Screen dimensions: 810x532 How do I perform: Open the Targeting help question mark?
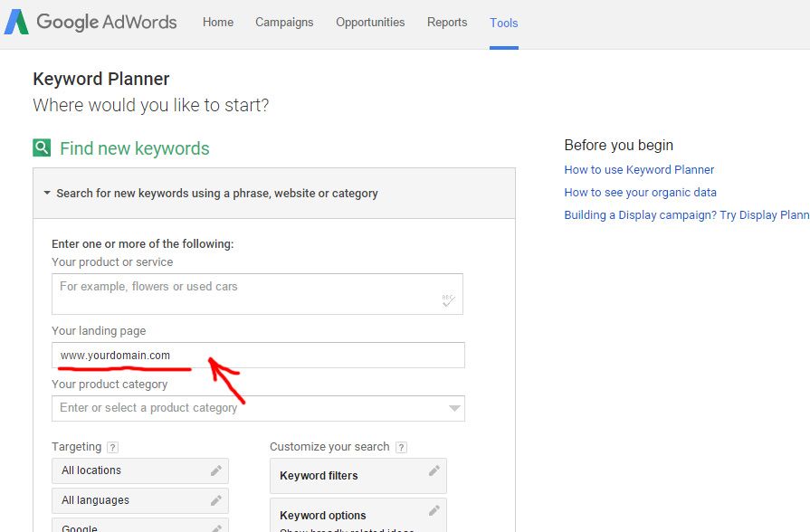click(112, 447)
